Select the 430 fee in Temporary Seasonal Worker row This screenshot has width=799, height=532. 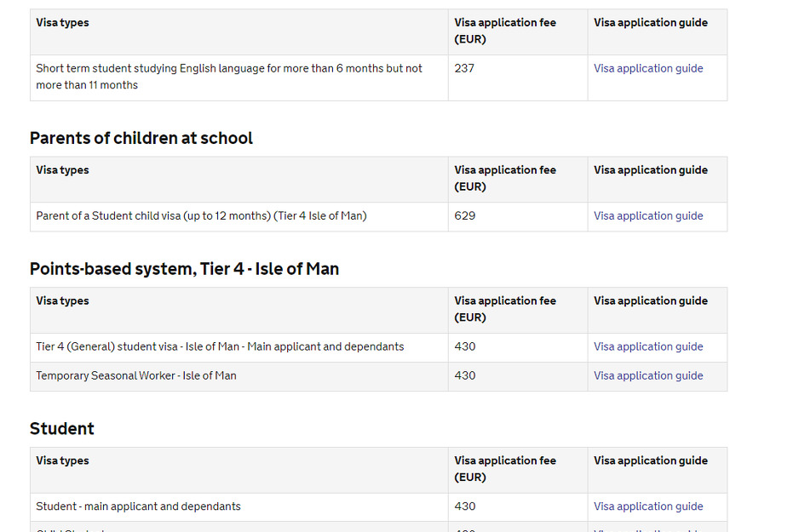(x=465, y=375)
